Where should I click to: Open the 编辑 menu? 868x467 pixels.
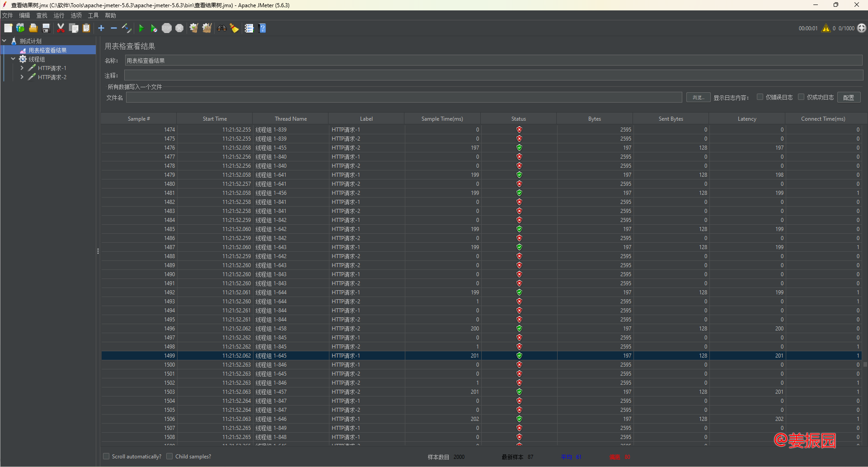pos(24,15)
